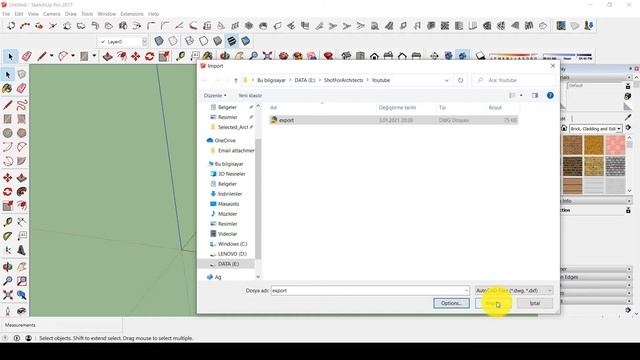Click the Section Plane tool icon
This screenshot has width=640, height=360.
[434, 56]
